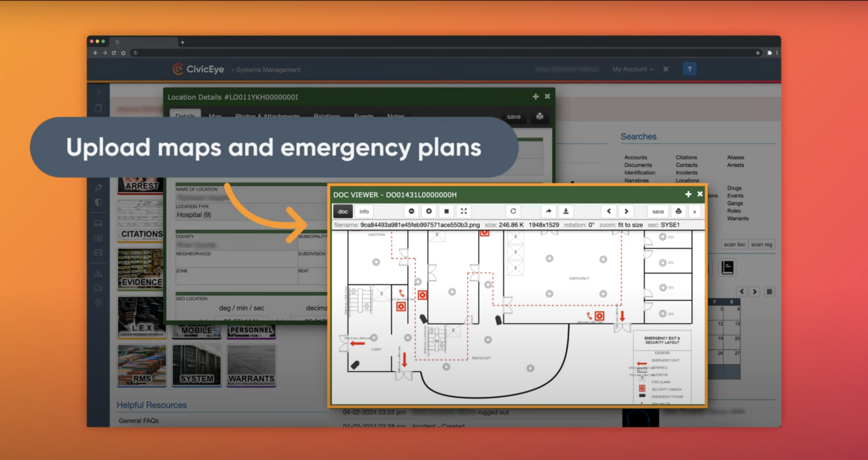This screenshot has width=868, height=460.
Task: Open the help question mark icon in the header
Action: tap(689, 68)
